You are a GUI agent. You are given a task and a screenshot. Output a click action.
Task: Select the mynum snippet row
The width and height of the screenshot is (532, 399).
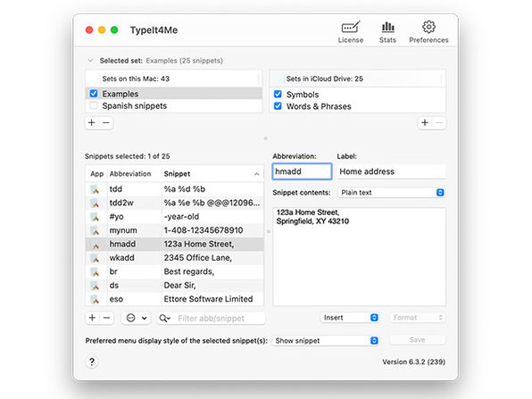(x=174, y=230)
